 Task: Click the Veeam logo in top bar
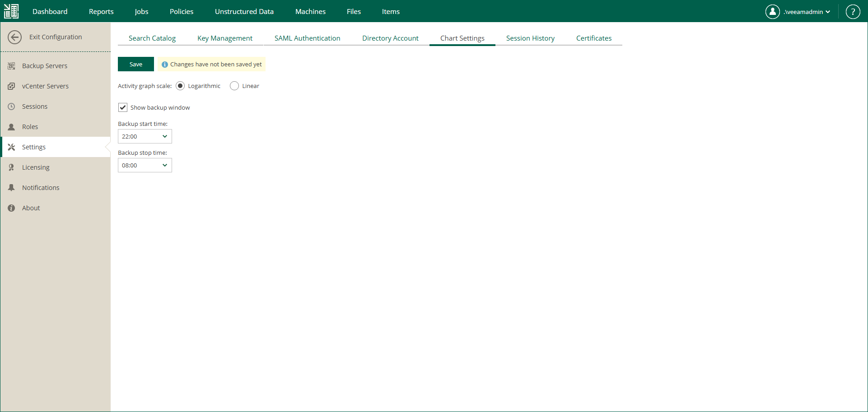click(11, 11)
